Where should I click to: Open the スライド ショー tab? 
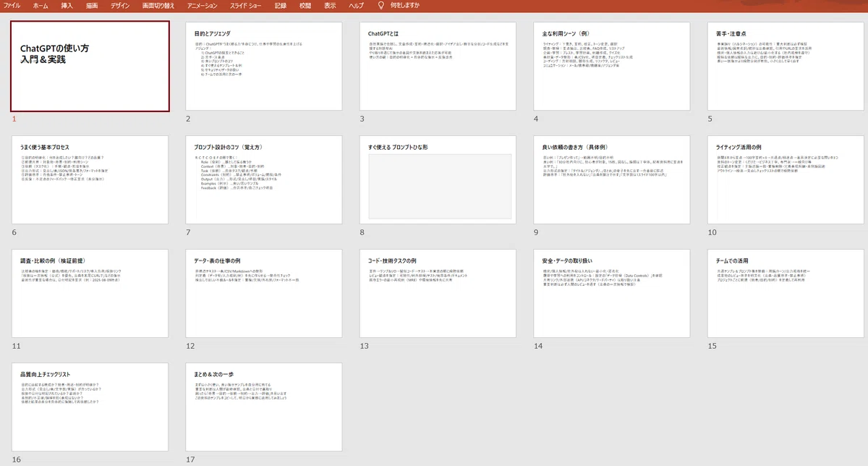tap(246, 5)
